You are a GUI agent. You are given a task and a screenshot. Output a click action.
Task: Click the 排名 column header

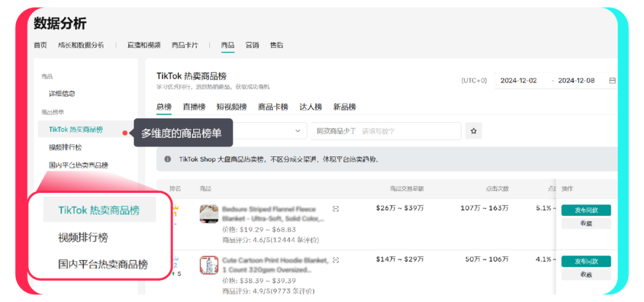pos(175,189)
